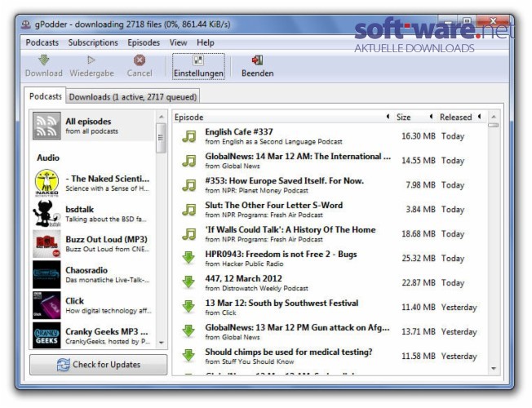Click music note icon for How Europe Saved Itself
The width and height of the screenshot is (532, 408).
189,185
